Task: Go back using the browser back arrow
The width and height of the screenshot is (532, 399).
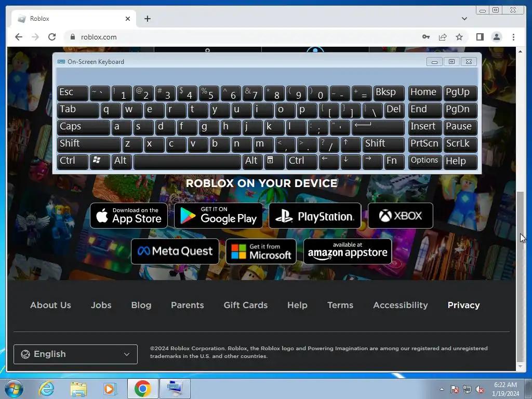Action: [x=19, y=37]
